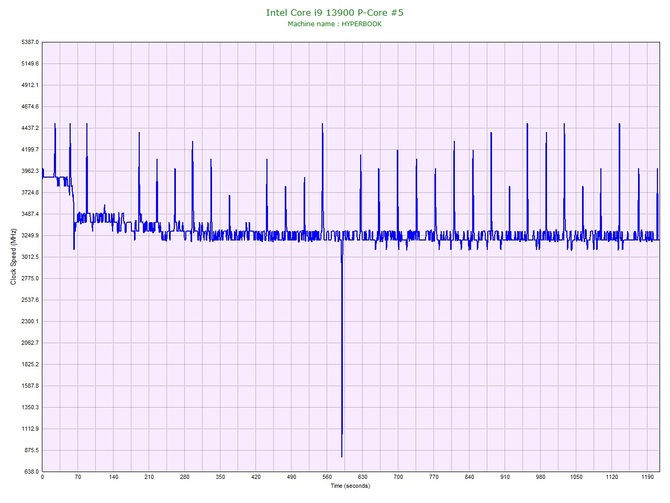The image size is (670, 503).
Task: Click the 1825.2 y-axis tick label
Action: point(24,365)
